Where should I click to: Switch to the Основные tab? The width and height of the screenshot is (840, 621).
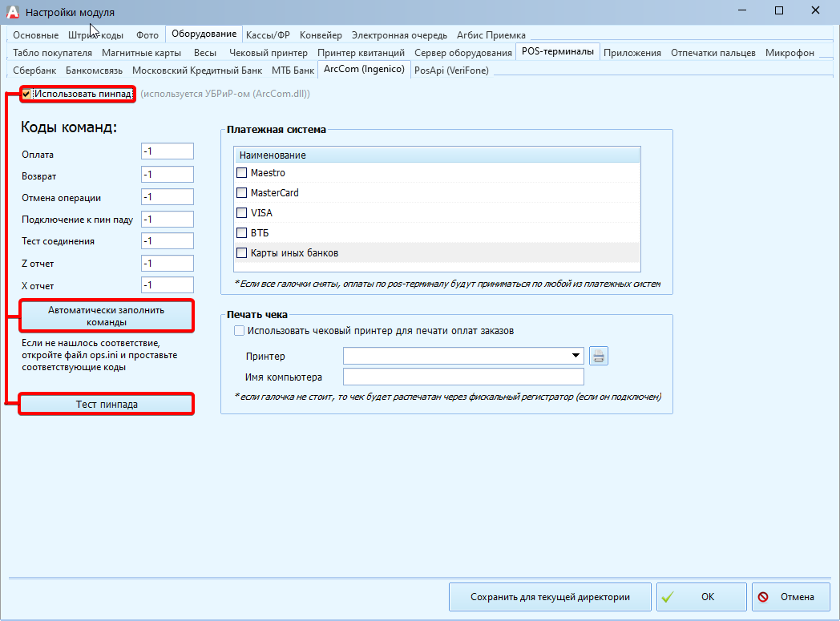point(36,35)
